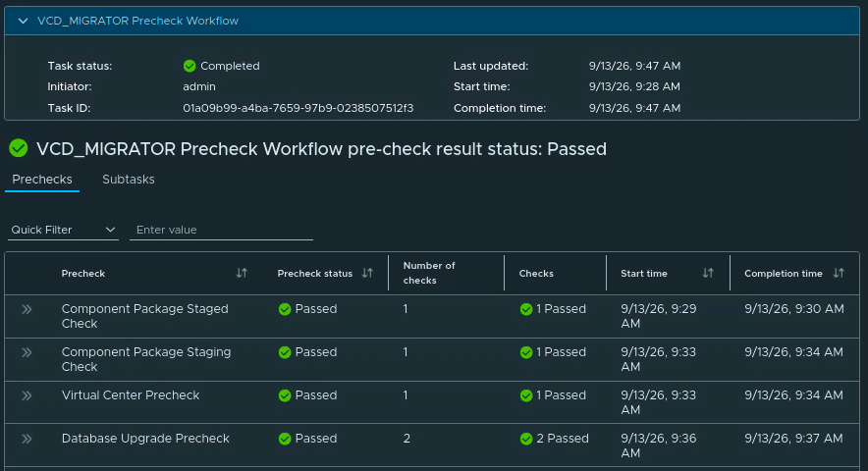This screenshot has width=868, height=471.
Task: Expand Database Upgrade Precheck row details
Action: (27, 439)
